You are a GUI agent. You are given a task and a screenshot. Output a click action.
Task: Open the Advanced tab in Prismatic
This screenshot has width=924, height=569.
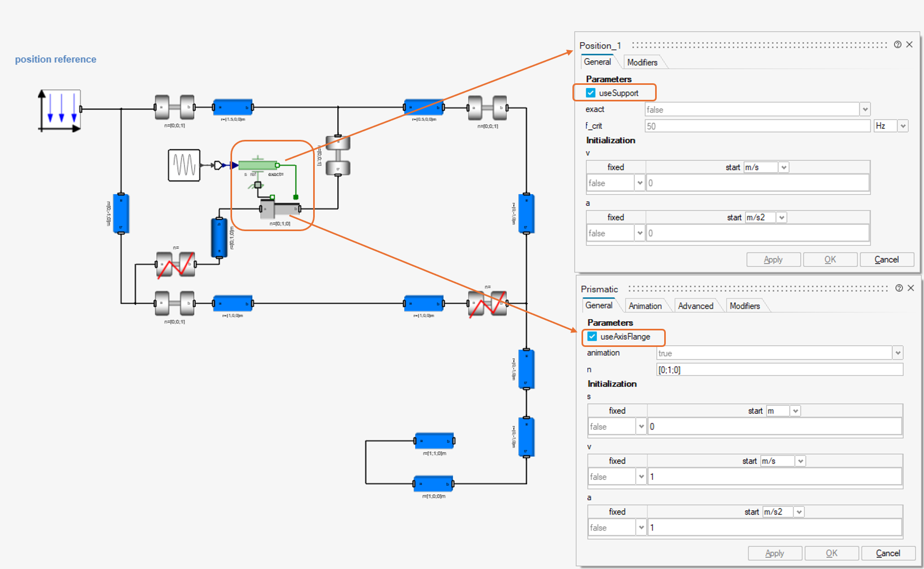[x=696, y=306]
